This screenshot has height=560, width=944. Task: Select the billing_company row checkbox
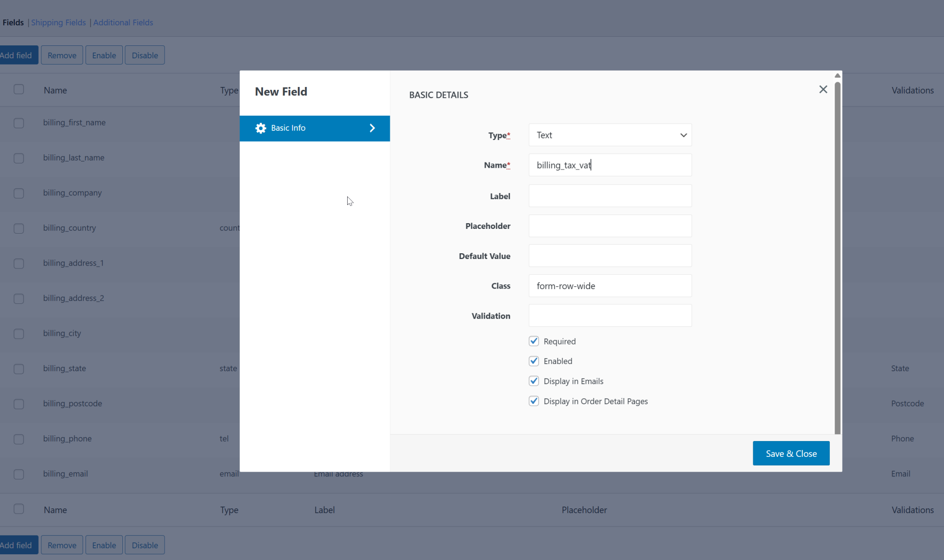pyautogui.click(x=19, y=193)
